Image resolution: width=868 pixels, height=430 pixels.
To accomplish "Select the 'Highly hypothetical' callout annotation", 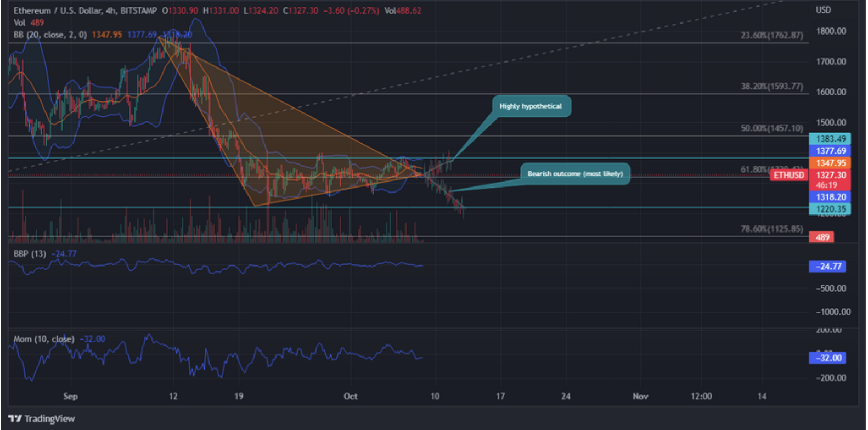I will point(531,106).
